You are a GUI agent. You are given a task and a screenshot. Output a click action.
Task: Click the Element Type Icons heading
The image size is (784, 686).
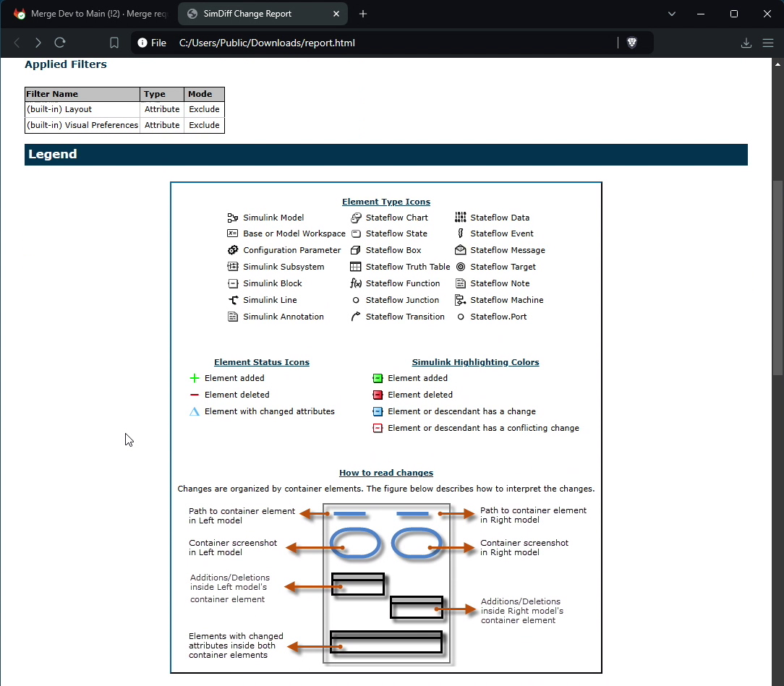(x=386, y=202)
